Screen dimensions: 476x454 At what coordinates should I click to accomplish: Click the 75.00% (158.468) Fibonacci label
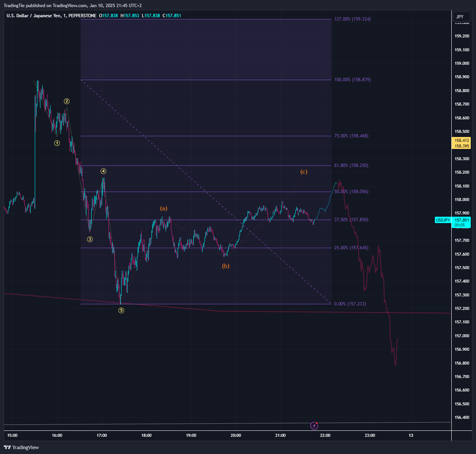click(351, 136)
